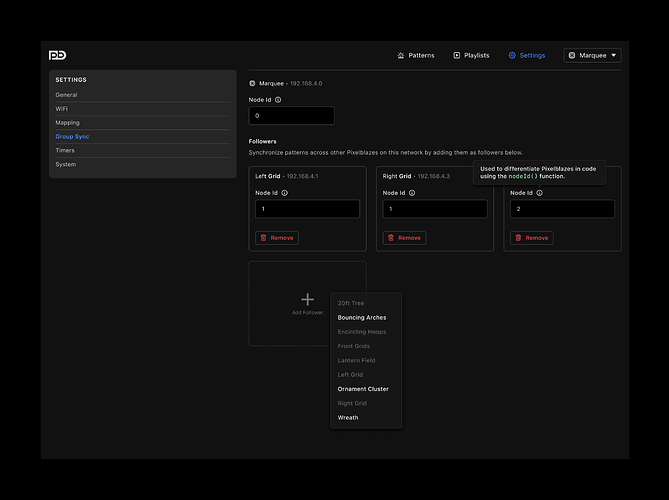
Task: Choose Lantern Field from follower list
Action: (x=366, y=360)
